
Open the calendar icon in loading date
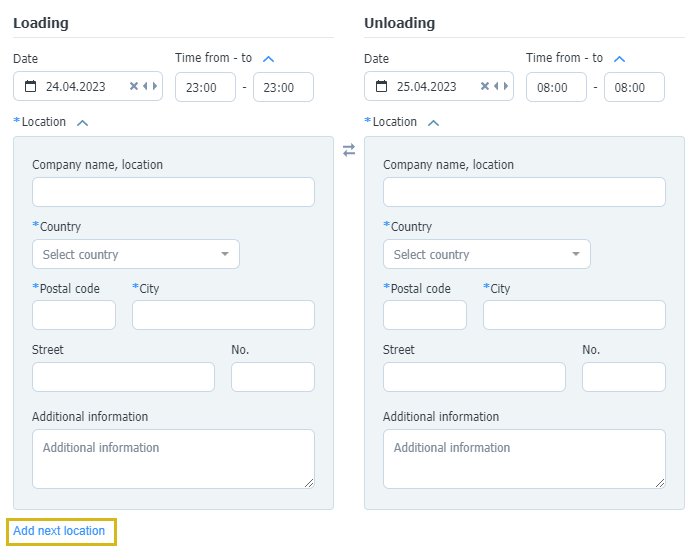[30, 86]
